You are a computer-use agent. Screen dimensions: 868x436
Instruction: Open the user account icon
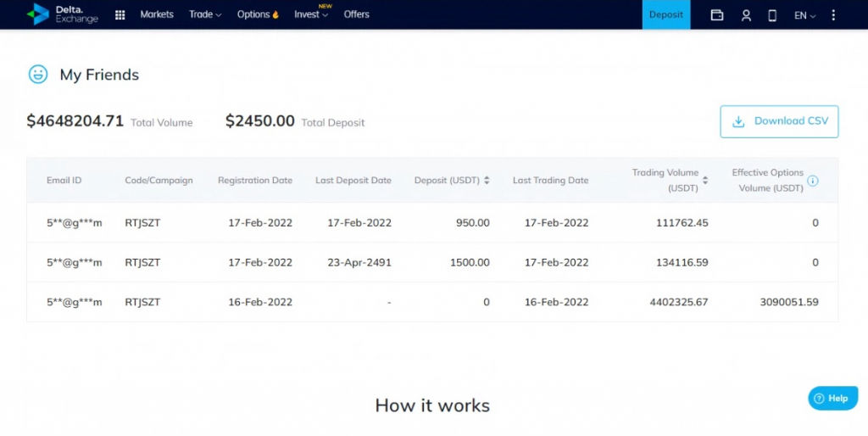coord(746,15)
